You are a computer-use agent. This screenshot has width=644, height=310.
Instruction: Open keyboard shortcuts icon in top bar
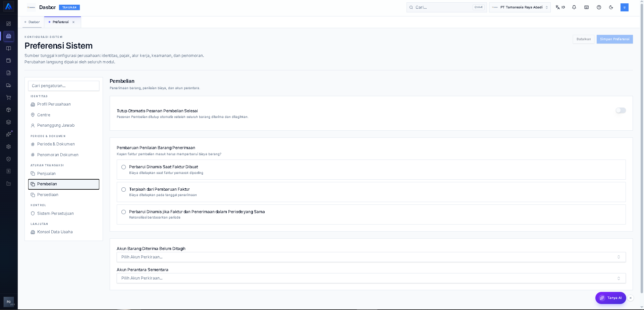coord(587,7)
